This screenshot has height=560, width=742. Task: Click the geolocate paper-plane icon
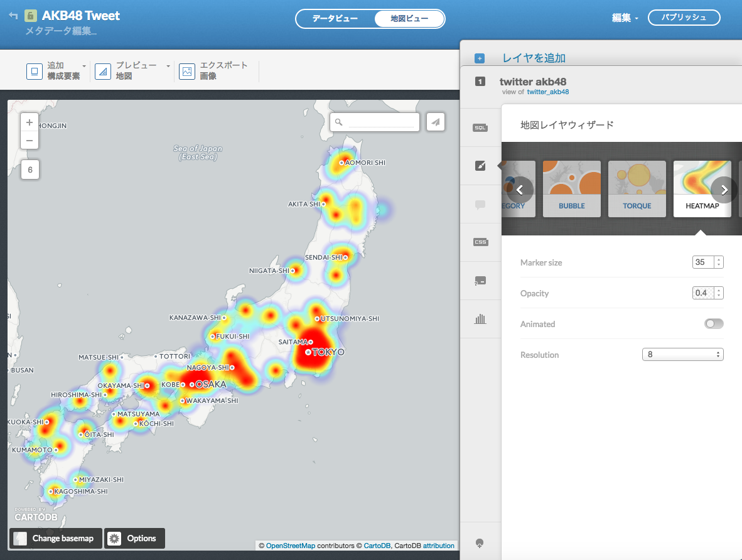coord(436,122)
